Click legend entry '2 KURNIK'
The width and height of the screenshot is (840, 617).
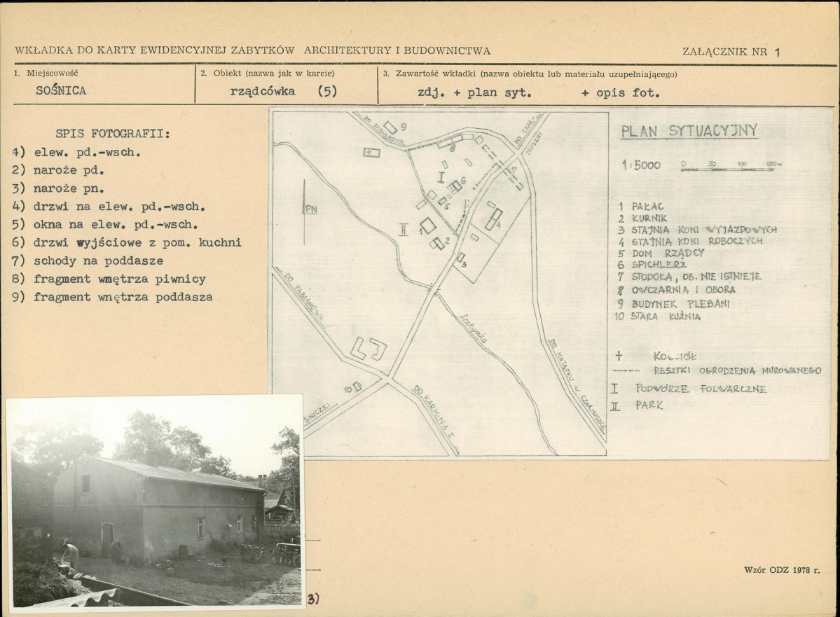click(642, 219)
